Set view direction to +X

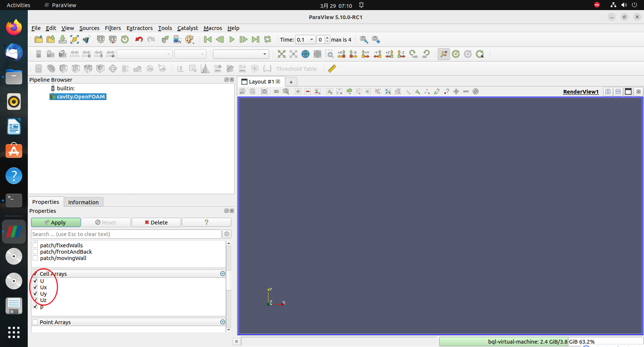[341, 54]
